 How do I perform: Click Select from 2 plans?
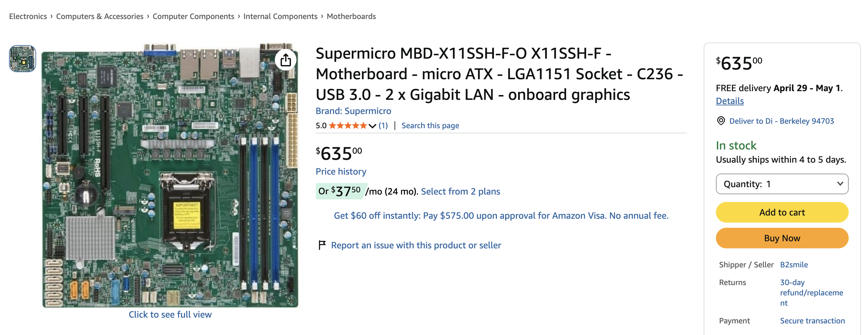click(461, 191)
